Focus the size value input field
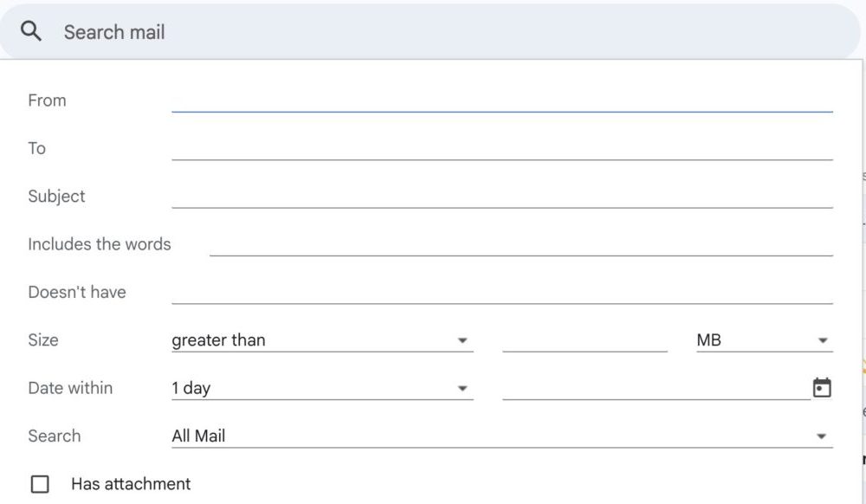The image size is (866, 504). click(x=585, y=340)
